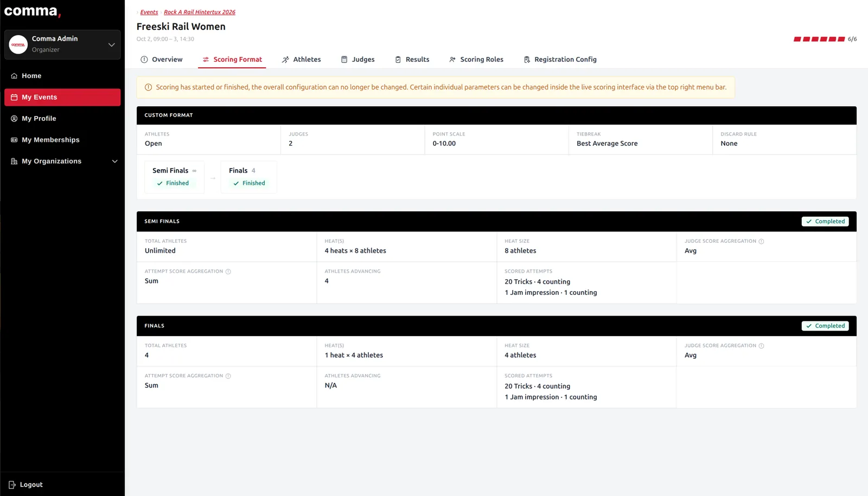Click Semi Finals Attempt Score Aggregation info icon
This screenshot has width=868, height=496.
(x=228, y=272)
